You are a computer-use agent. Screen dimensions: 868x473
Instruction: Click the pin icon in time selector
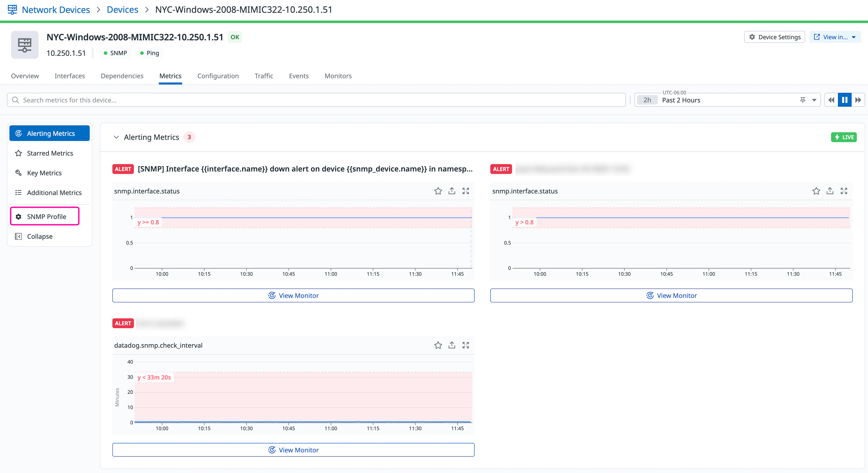[803, 100]
